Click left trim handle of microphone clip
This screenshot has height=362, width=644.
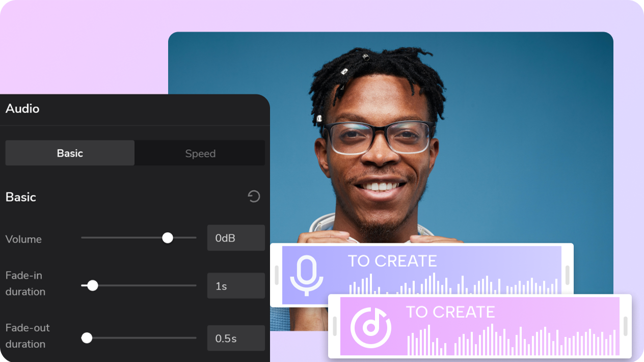point(277,275)
